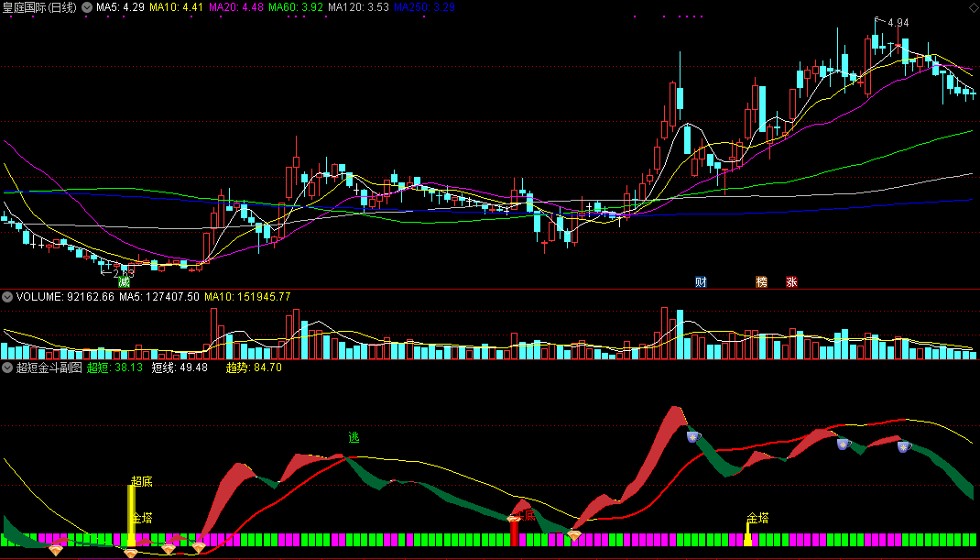Click the 2.63 low price label
Image resolution: width=980 pixels, height=560 pixels.
click(x=124, y=273)
